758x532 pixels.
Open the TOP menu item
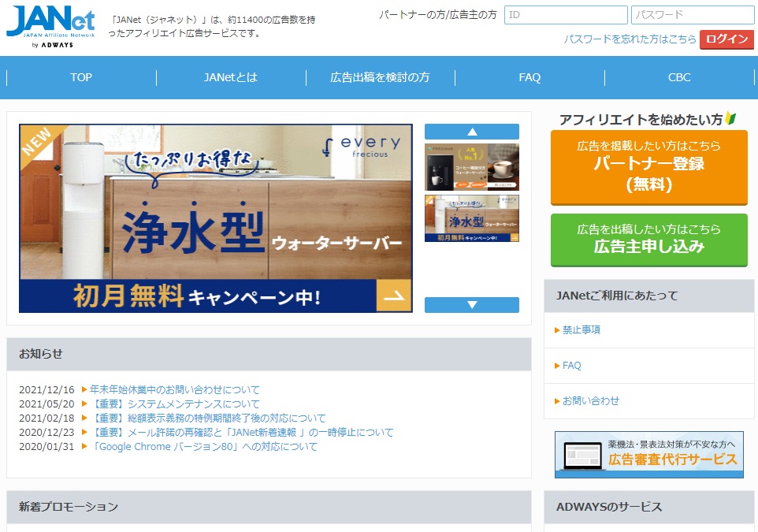(x=81, y=77)
